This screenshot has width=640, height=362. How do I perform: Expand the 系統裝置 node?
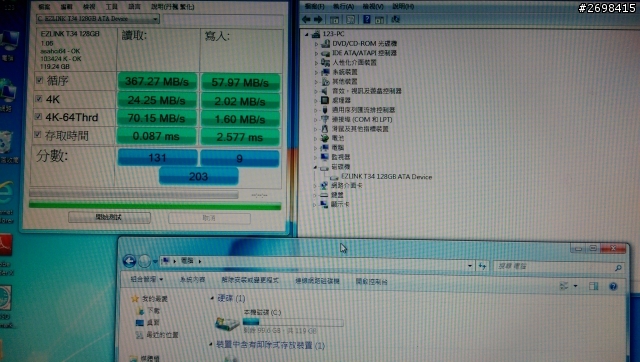(316, 72)
